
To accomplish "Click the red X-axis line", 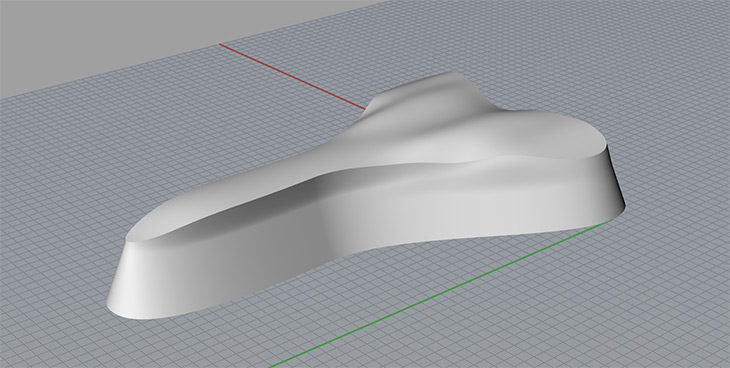I will [x=292, y=77].
